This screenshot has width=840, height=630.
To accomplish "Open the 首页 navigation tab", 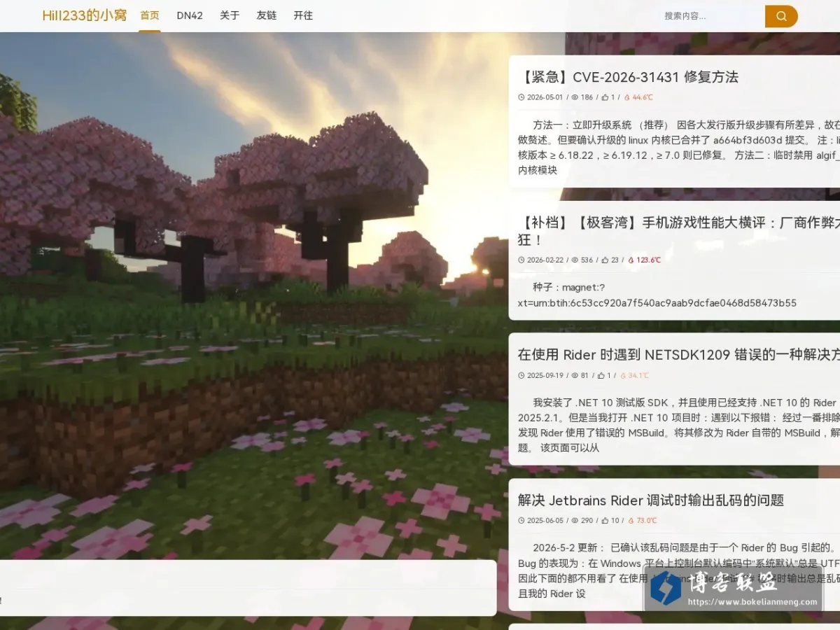I will 150,15.
